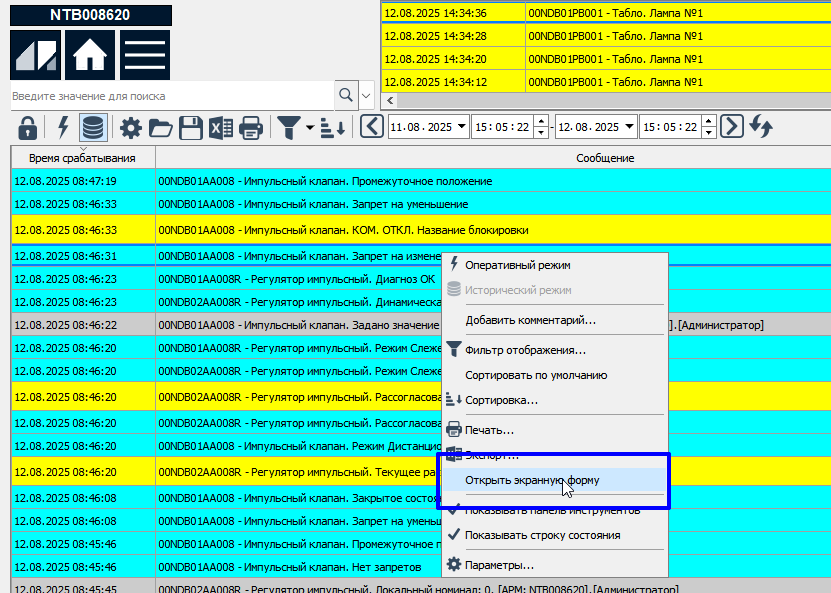Click the next time period arrow button
This screenshot has height=593, width=831.
(733, 127)
